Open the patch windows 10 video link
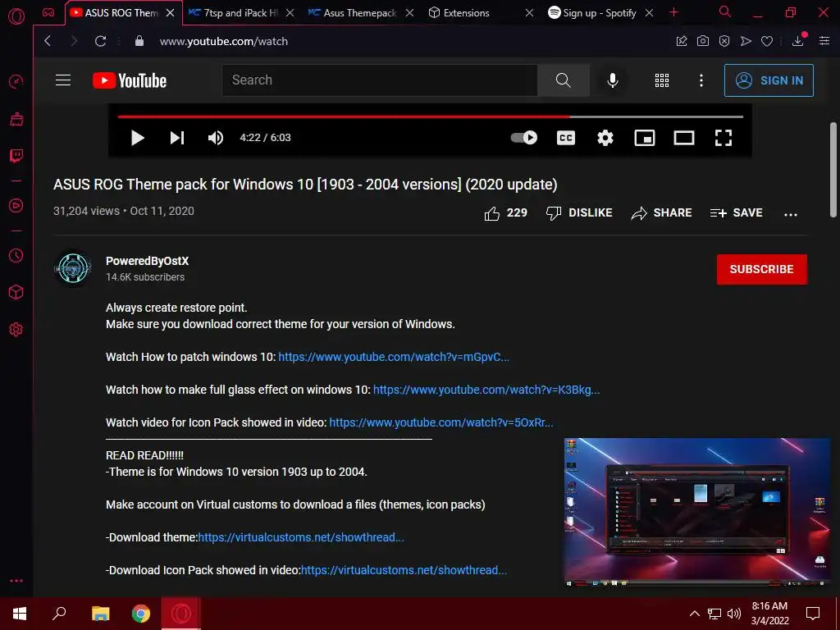 tap(394, 357)
